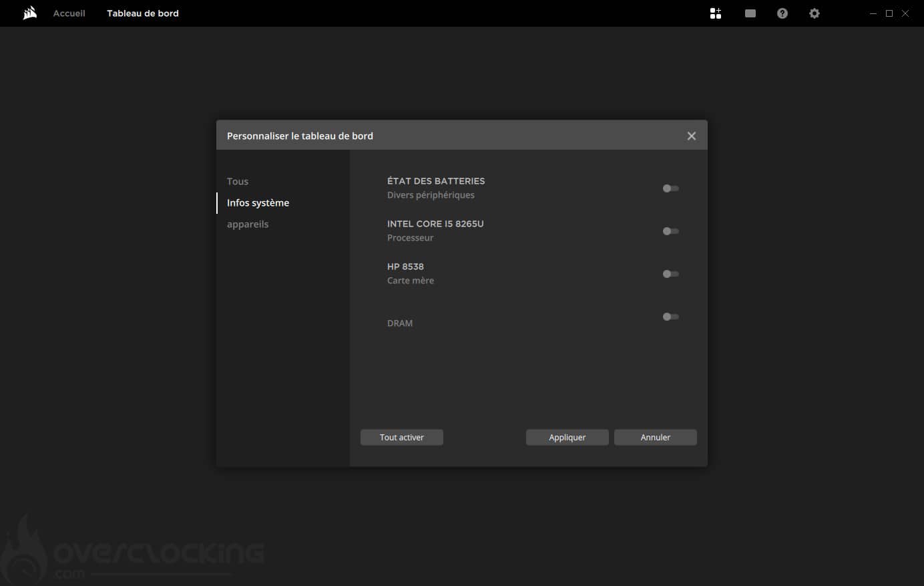Enable the État des batteries toggle
The height and width of the screenshot is (586, 924).
point(670,188)
